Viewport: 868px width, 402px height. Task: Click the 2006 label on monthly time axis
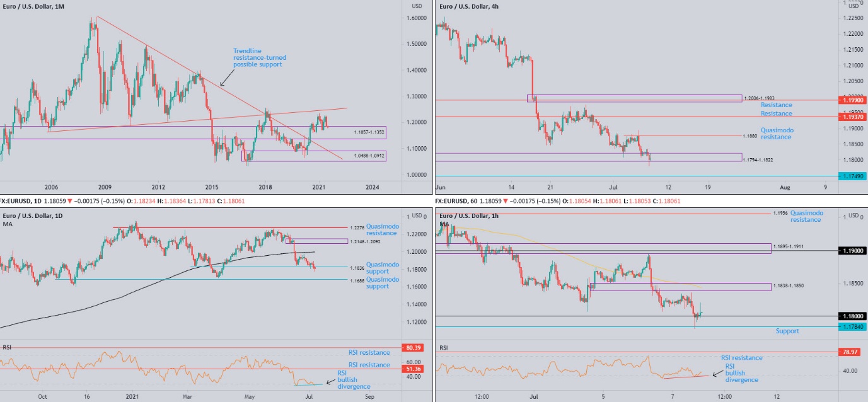52,187
